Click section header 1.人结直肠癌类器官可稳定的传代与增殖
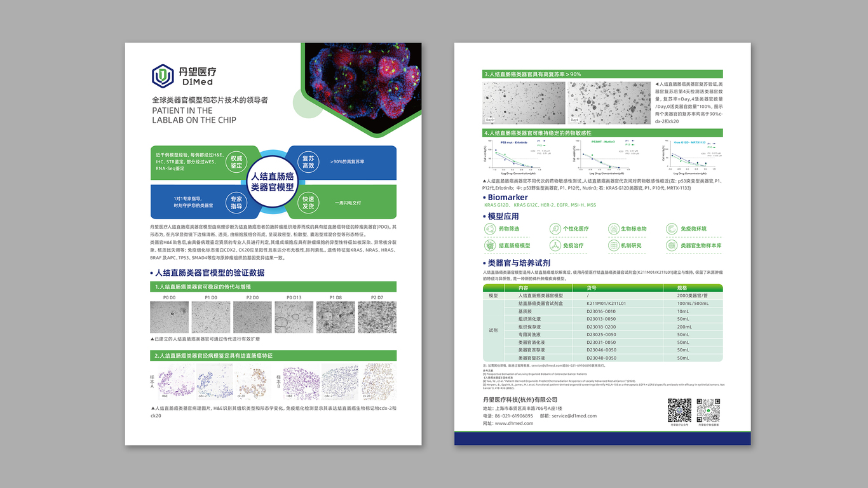The image size is (868, 488). coord(273,287)
